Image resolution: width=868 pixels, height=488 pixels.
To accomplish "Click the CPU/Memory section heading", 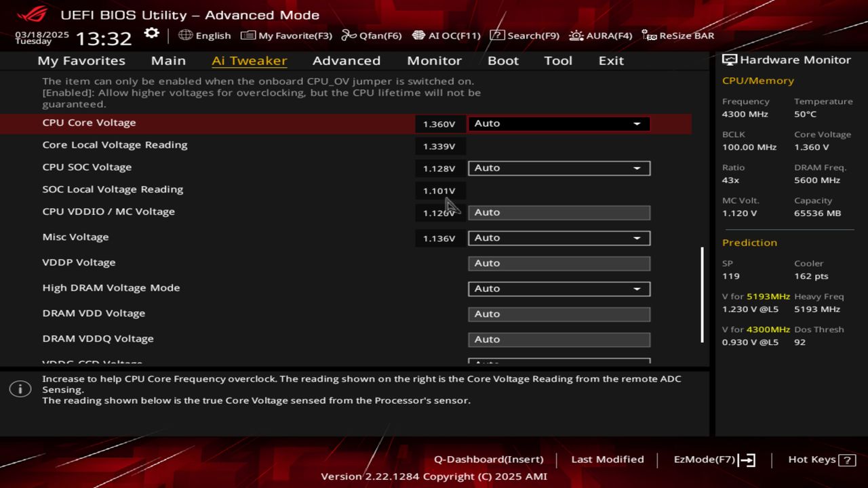I will [757, 81].
